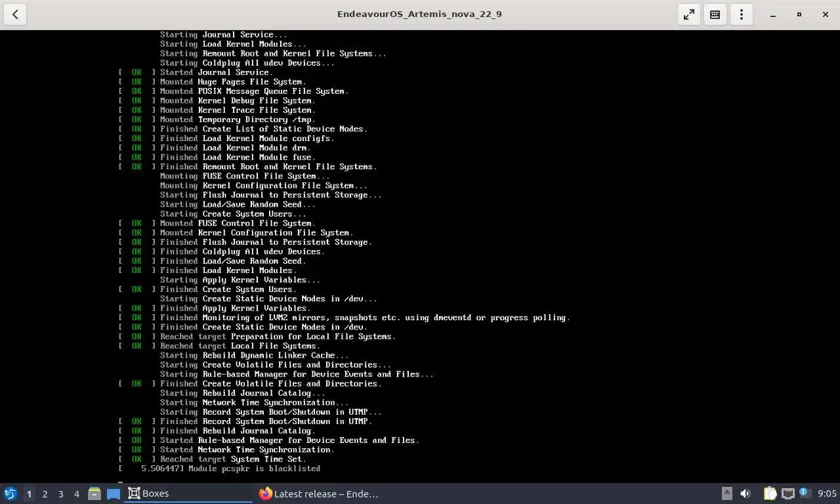Click inside the VM console at 'Module pcspkr is blacklisted'
This screenshot has height=504, width=840.
coord(254,469)
